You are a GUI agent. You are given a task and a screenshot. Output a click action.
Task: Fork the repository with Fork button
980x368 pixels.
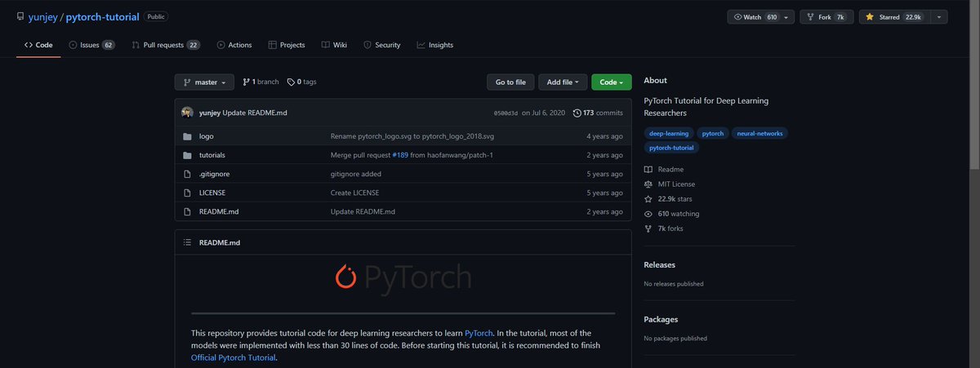click(826, 16)
